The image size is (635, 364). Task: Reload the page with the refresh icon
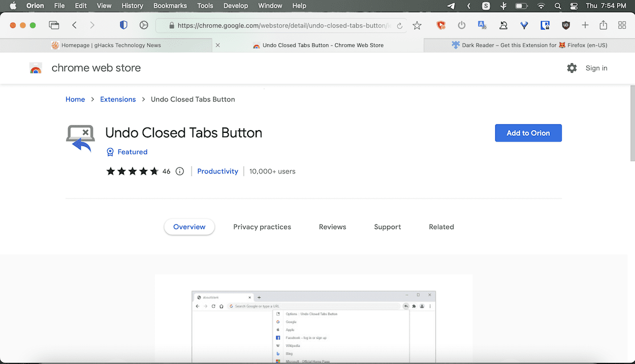(400, 25)
